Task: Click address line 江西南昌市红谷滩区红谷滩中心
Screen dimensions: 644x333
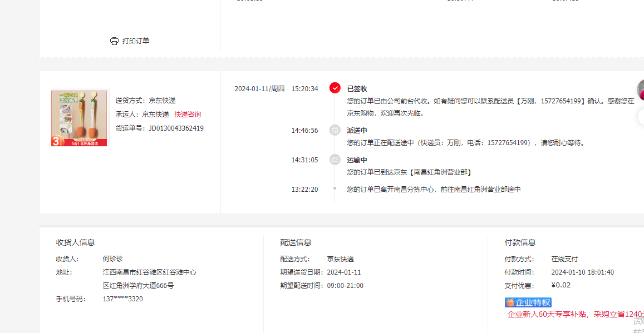Action: click(x=150, y=272)
